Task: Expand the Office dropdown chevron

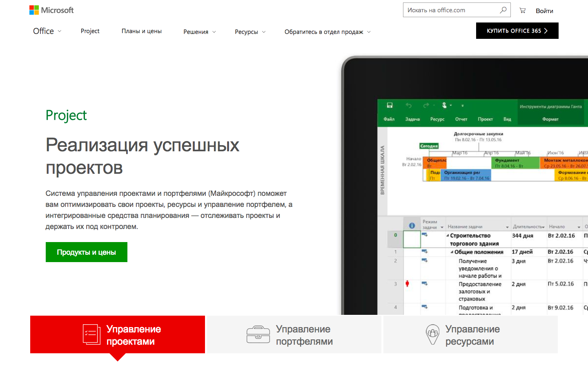Action: (x=60, y=31)
